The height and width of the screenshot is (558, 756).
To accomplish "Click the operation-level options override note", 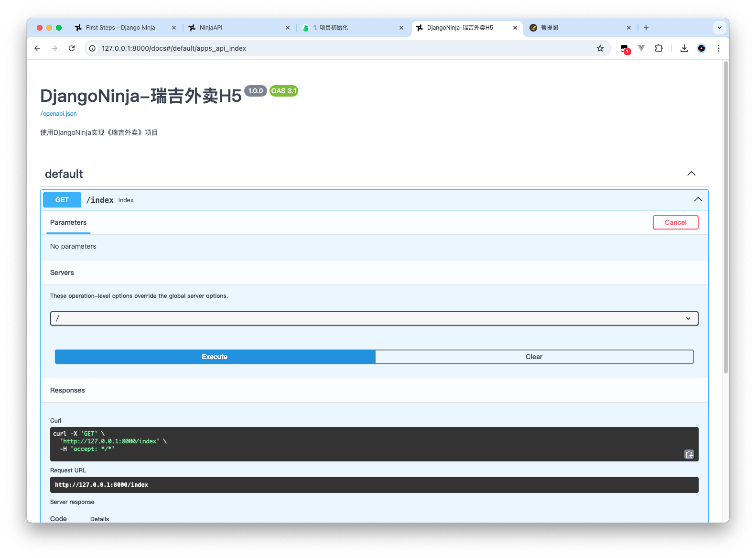I will (139, 296).
